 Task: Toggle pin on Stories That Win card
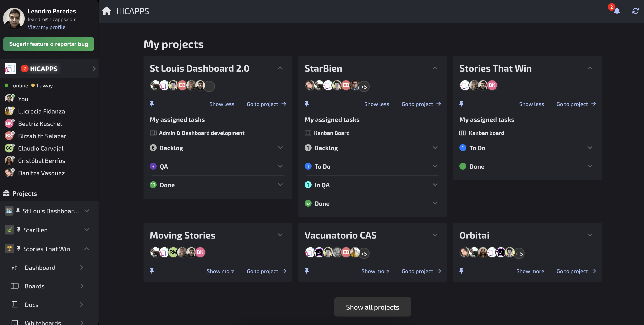[461, 104]
